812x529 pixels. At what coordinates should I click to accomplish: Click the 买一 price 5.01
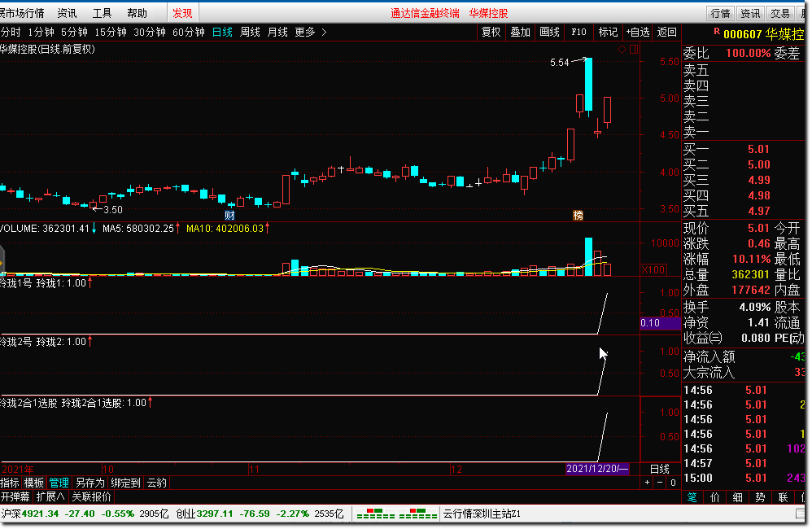pyautogui.click(x=758, y=149)
